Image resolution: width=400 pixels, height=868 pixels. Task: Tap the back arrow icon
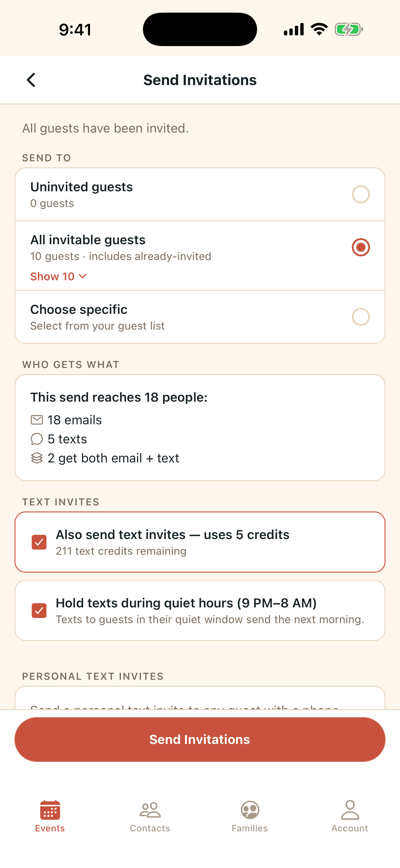31,80
